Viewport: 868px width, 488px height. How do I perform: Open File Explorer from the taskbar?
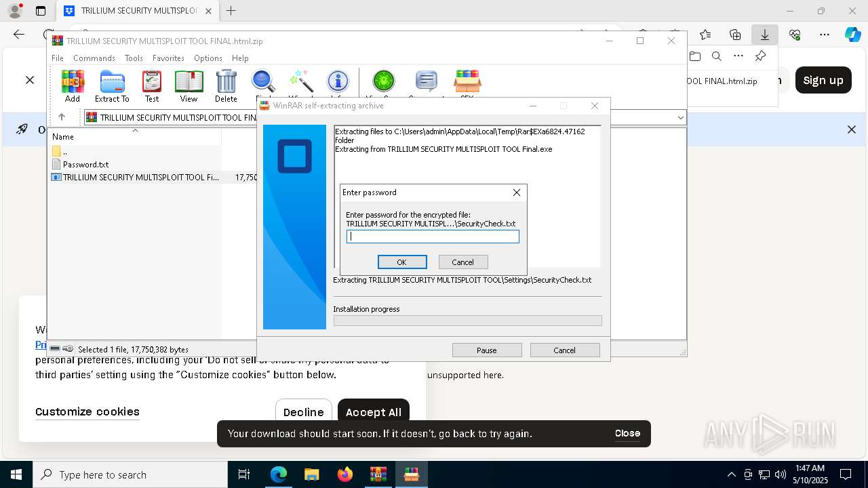(x=311, y=474)
